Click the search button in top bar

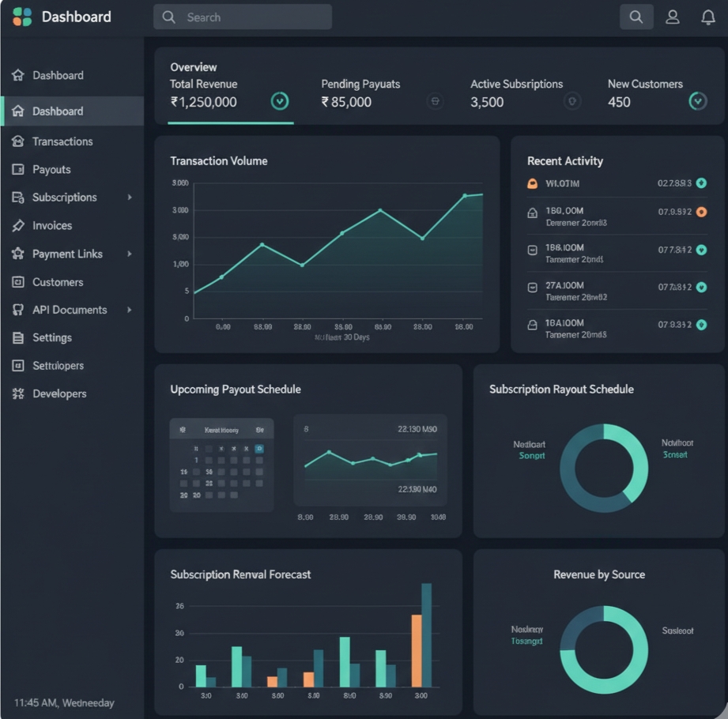click(636, 17)
